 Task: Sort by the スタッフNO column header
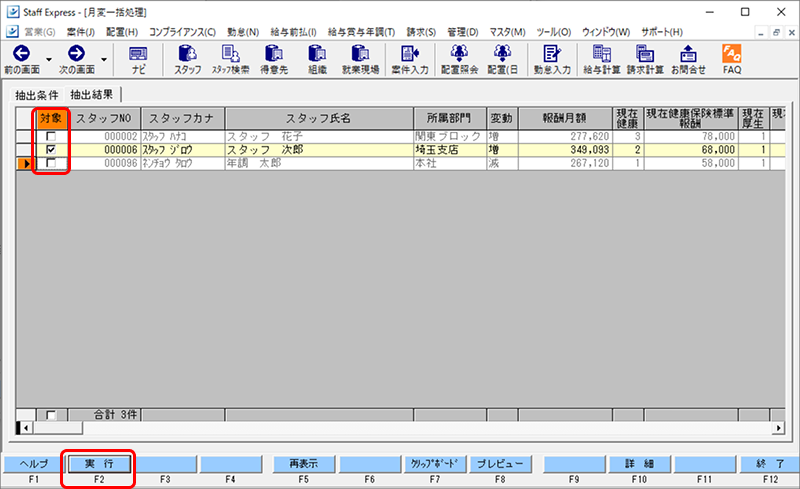pyautogui.click(x=105, y=118)
